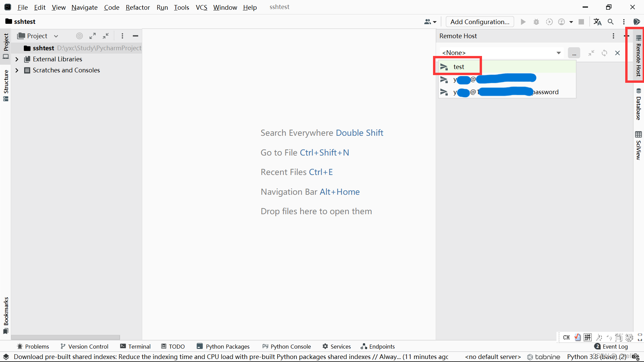This screenshot has width=644, height=362.
Task: Open the Refactor menu
Action: 138,7
